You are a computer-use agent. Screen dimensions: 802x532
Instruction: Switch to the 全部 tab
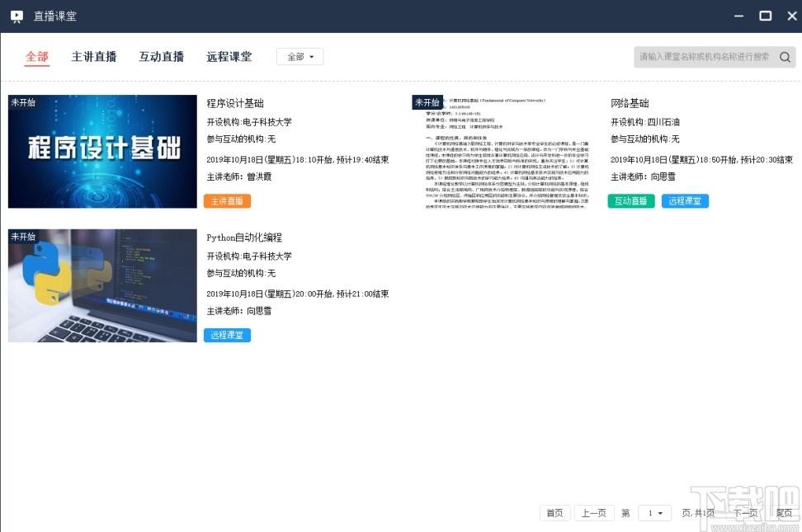point(37,57)
